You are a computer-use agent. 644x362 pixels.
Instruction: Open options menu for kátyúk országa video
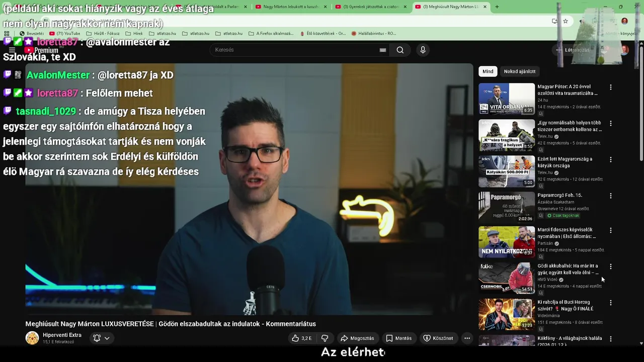point(611,160)
